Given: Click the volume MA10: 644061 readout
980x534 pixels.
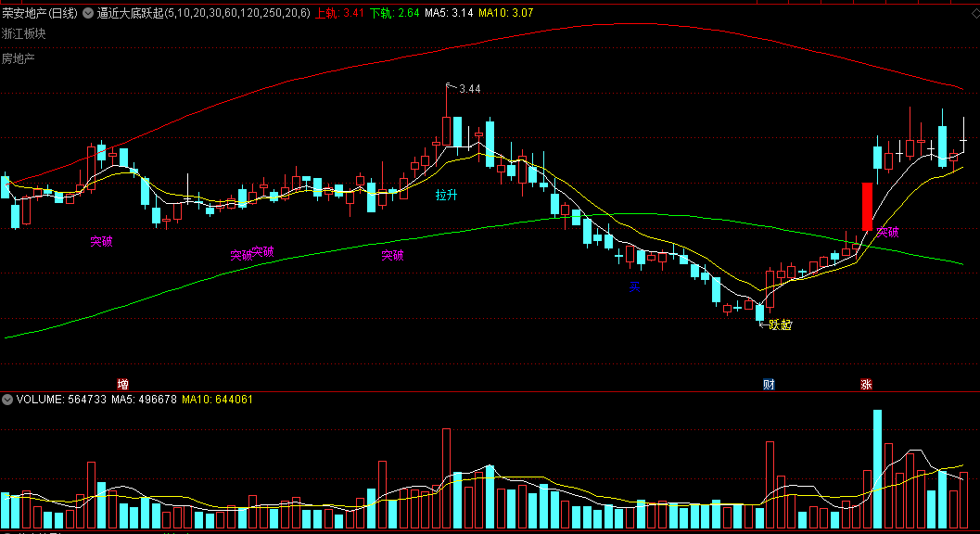Looking at the screenshot, I should [217, 399].
